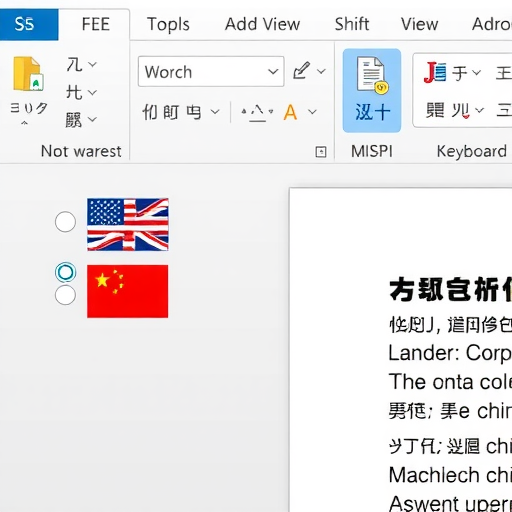Viewport: 512px width, 512px height.
Task: Open the Add View tab
Action: coord(262,24)
